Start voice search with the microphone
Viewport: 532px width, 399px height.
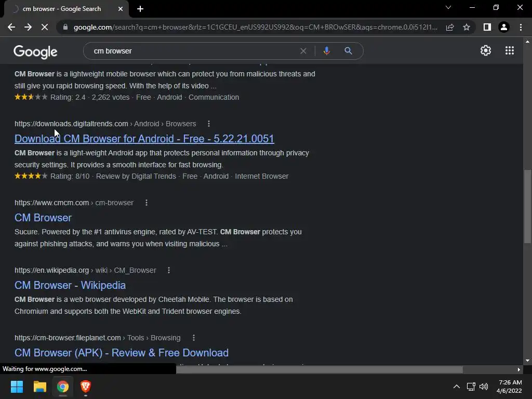327,51
